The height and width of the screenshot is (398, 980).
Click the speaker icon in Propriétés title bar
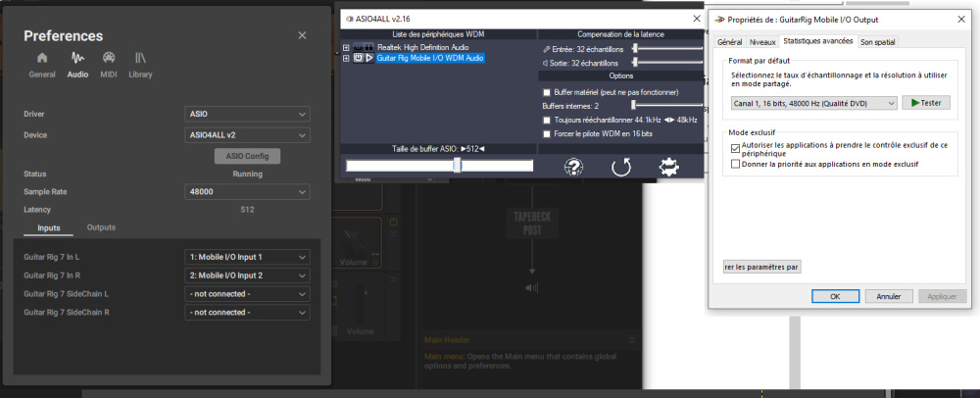(720, 20)
